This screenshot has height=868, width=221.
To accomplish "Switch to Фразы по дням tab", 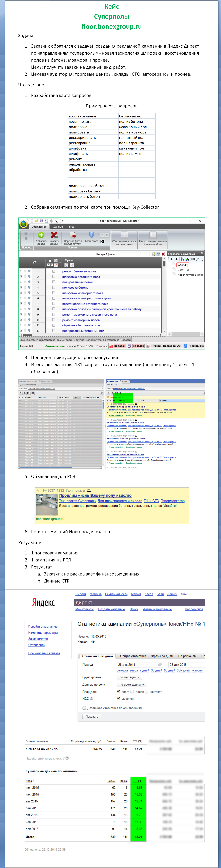I will tap(162, 656).
